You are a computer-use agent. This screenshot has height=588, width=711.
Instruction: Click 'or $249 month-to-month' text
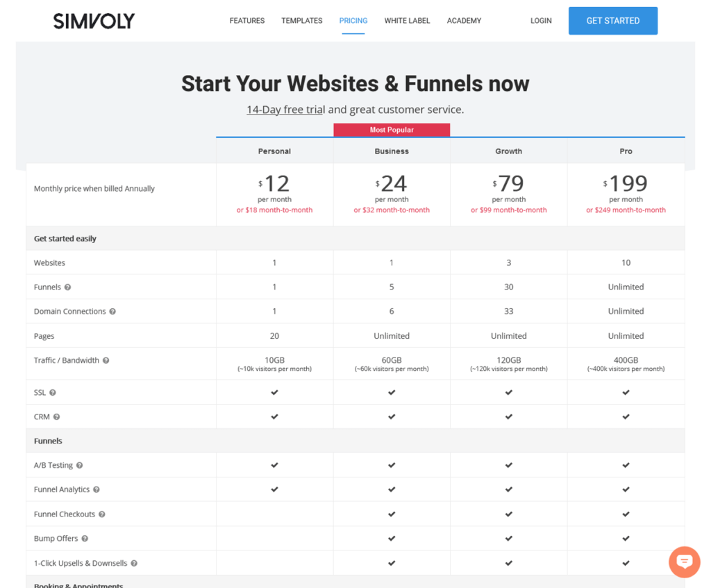coord(626,210)
